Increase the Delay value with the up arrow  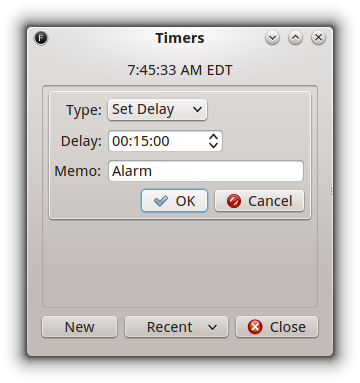213,136
